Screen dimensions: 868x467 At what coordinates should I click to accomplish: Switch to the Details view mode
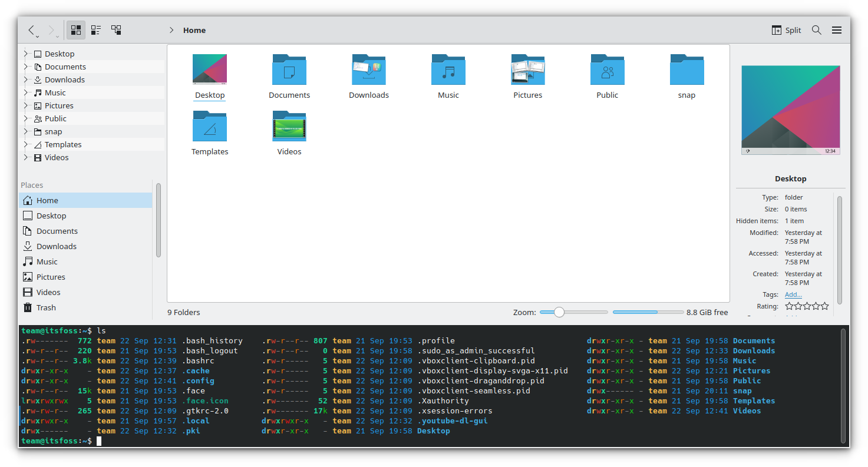coord(116,29)
